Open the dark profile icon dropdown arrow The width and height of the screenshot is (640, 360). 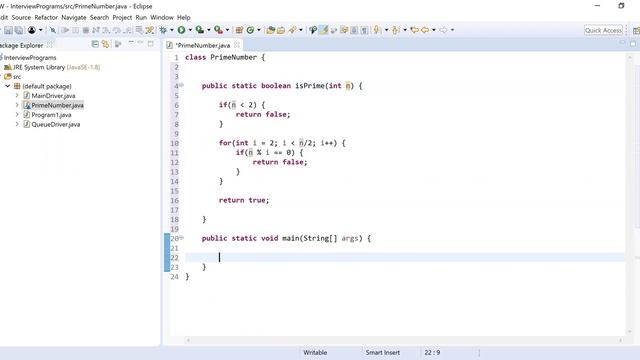(x=40, y=30)
